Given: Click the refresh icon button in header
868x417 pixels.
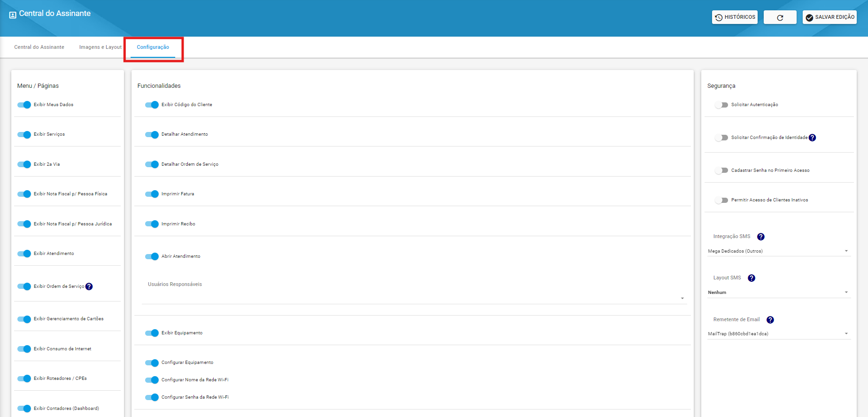Looking at the screenshot, I should coord(780,17).
